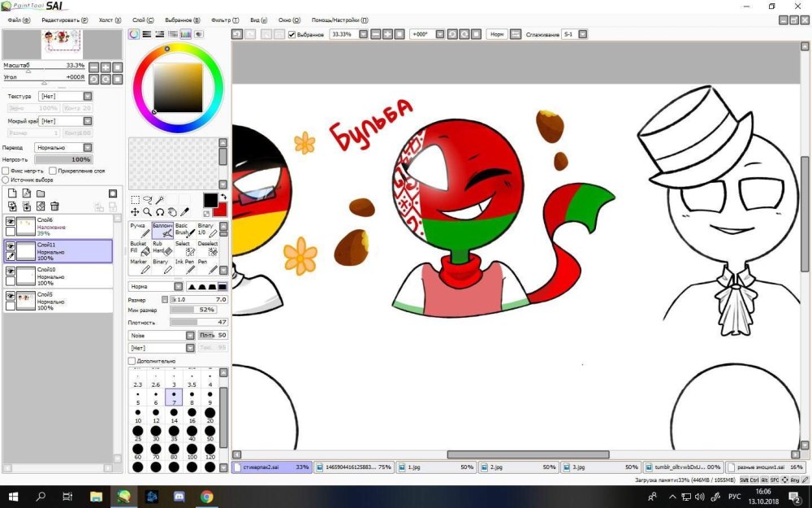Image resolution: width=812 pixels, height=508 pixels.
Task: Open the Сглаживание S-1 dropdown
Action: [x=582, y=34]
